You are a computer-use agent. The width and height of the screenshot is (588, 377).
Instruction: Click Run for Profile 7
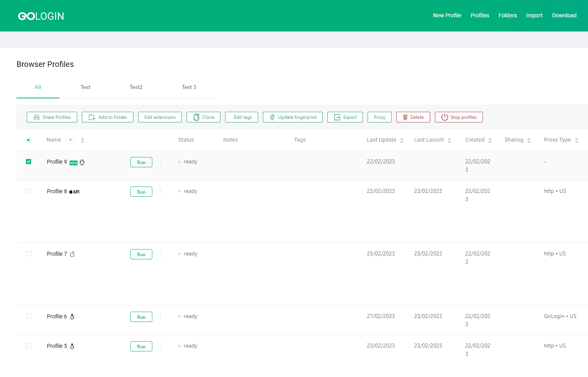click(x=141, y=254)
